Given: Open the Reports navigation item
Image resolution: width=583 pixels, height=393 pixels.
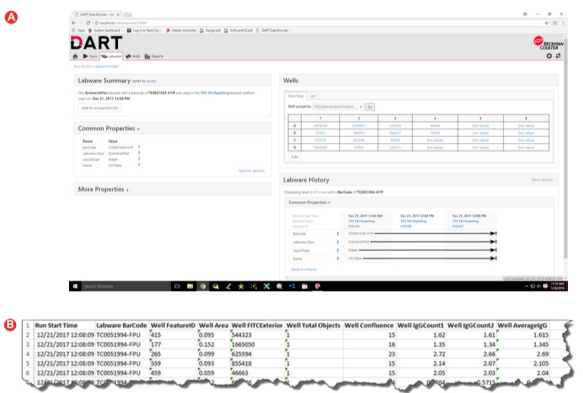Looking at the screenshot, I should coord(154,56).
